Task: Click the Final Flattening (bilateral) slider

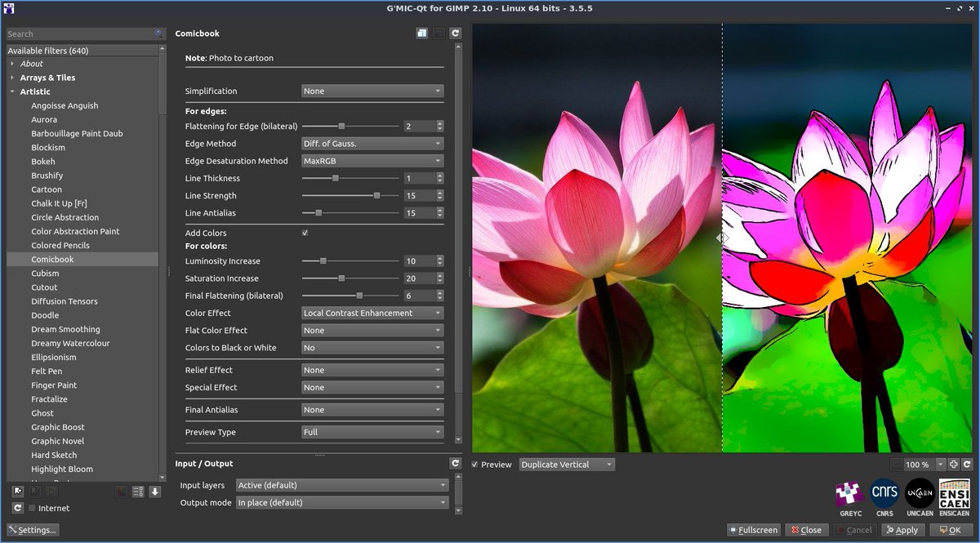Action: pyautogui.click(x=350, y=296)
